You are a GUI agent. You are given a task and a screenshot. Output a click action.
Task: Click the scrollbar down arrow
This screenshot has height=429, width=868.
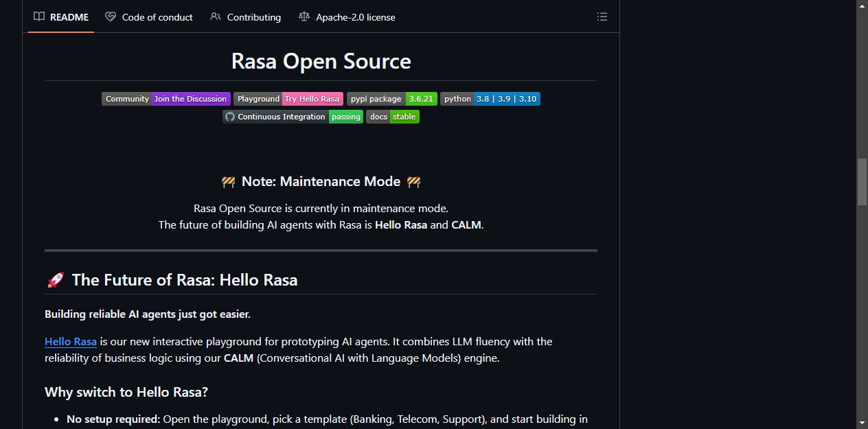pos(862,423)
